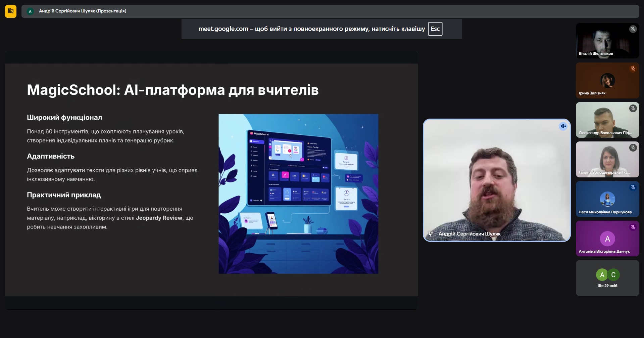Open the 'Ще 29 осіб' participants tile
644x338 pixels.
607,278
